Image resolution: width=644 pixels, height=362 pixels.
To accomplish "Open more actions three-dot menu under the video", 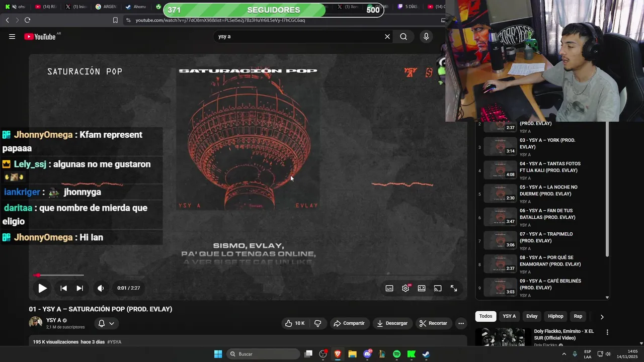I will (x=461, y=323).
